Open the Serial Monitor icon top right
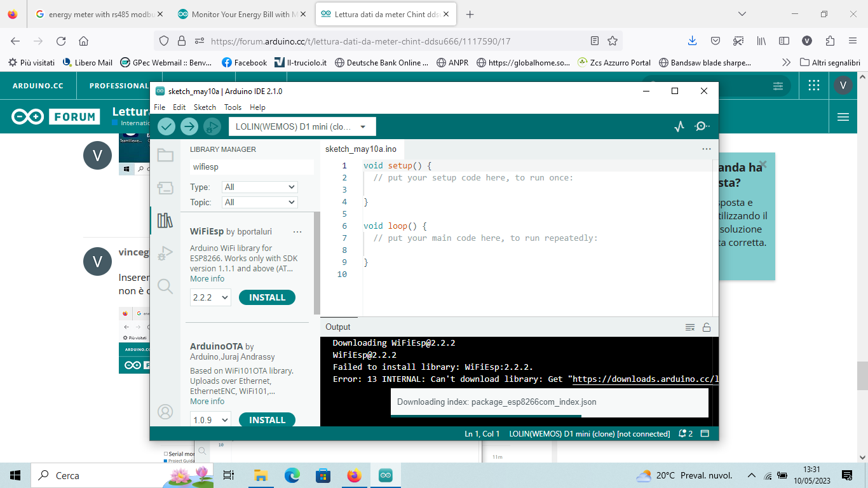 (701, 126)
